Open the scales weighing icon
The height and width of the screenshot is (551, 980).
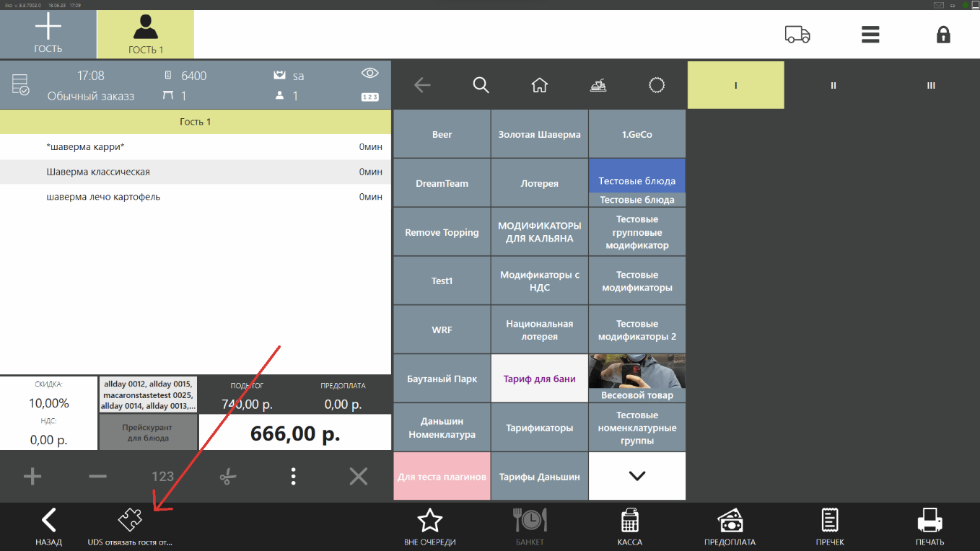(598, 85)
